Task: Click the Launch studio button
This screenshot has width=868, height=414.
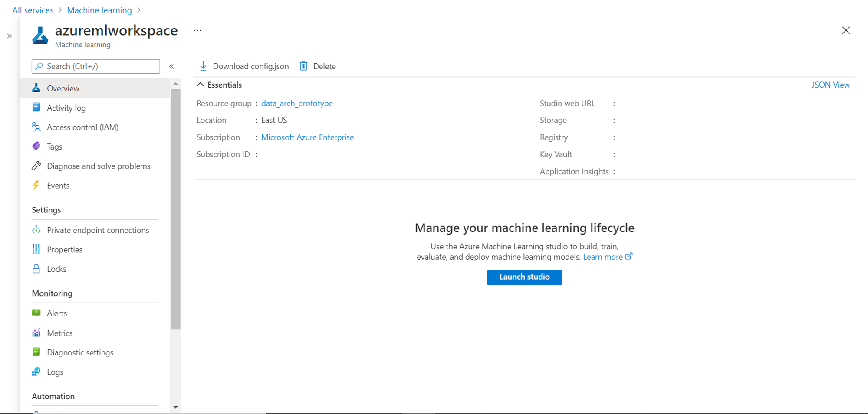Action: coord(524,277)
